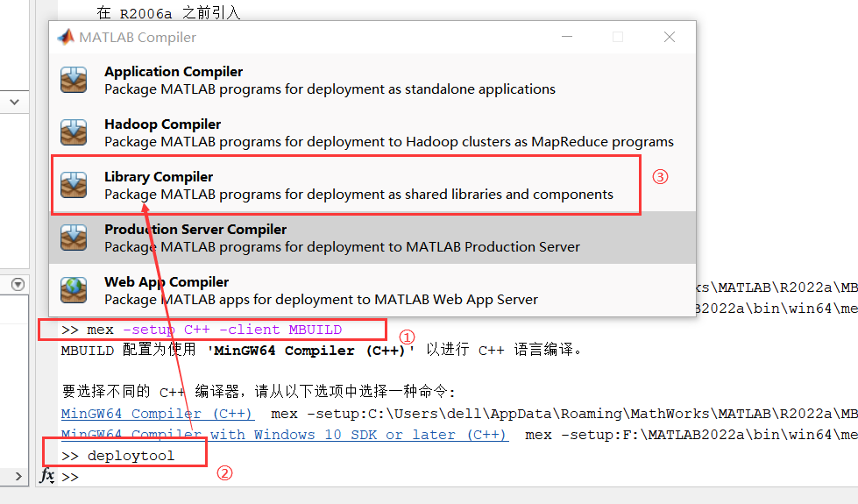Minimize the MATLAB Compiler dialog
Image resolution: width=858 pixels, height=504 pixels.
(x=567, y=37)
